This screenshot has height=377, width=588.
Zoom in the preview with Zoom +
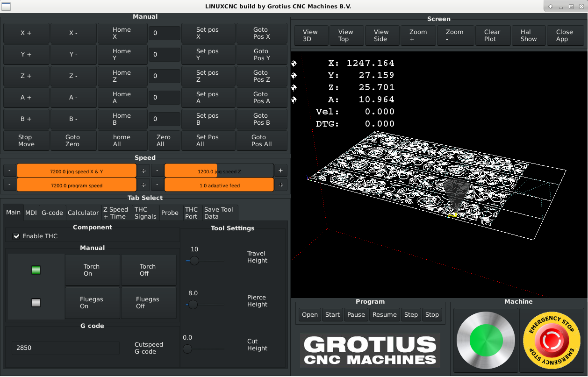coord(418,36)
